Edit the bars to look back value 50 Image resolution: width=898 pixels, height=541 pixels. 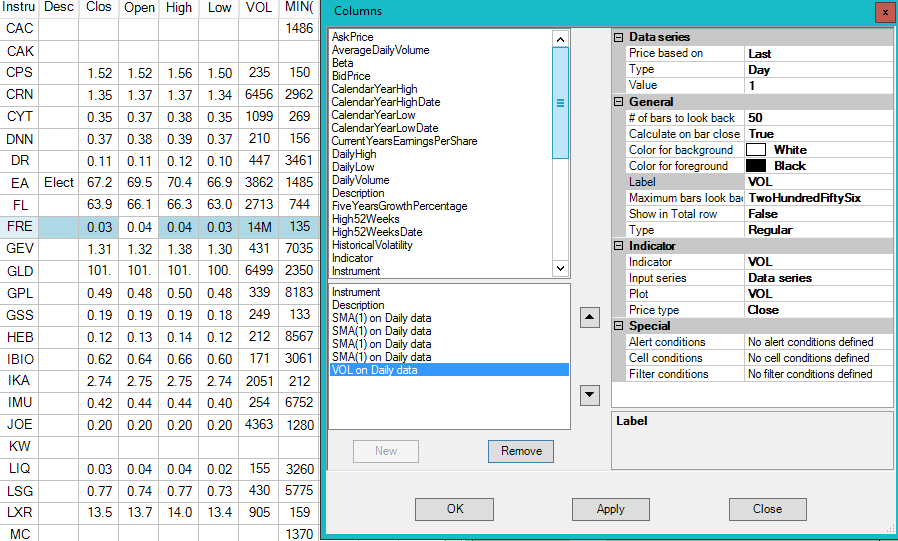coord(818,118)
